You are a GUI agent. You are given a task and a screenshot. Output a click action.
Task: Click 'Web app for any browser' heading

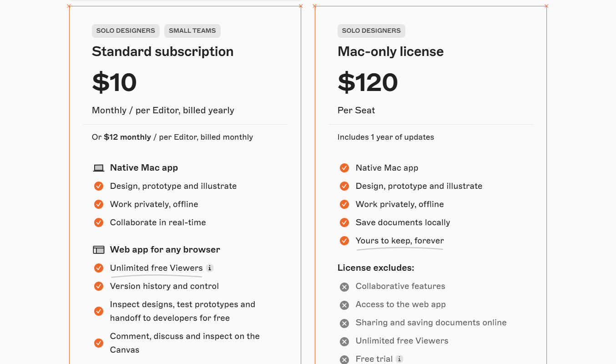click(x=165, y=250)
